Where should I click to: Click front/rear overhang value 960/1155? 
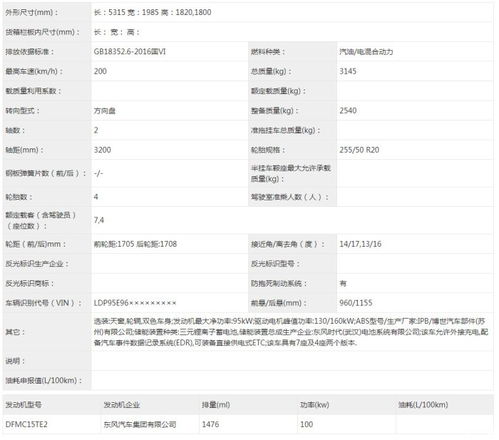point(356,303)
